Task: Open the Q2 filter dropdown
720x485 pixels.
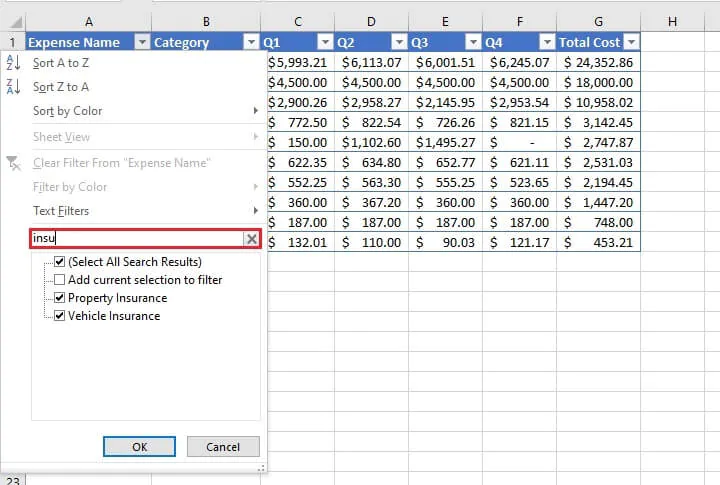Action: tap(399, 42)
